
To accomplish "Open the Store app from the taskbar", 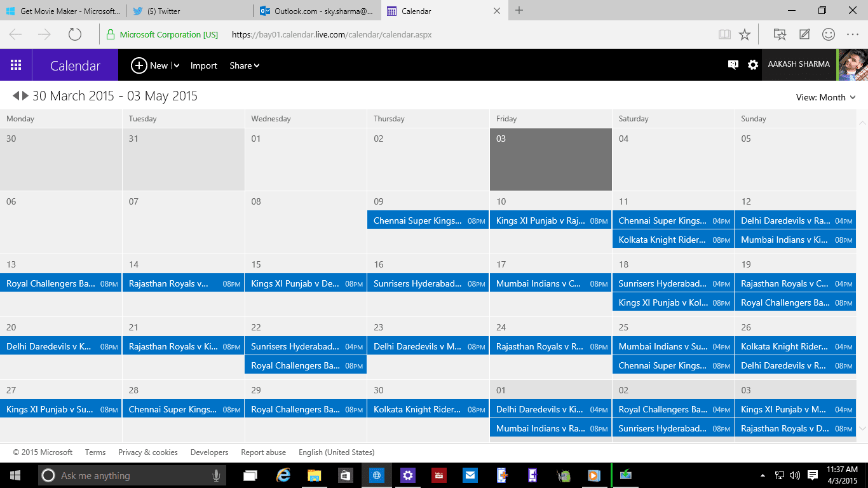I will [346, 475].
